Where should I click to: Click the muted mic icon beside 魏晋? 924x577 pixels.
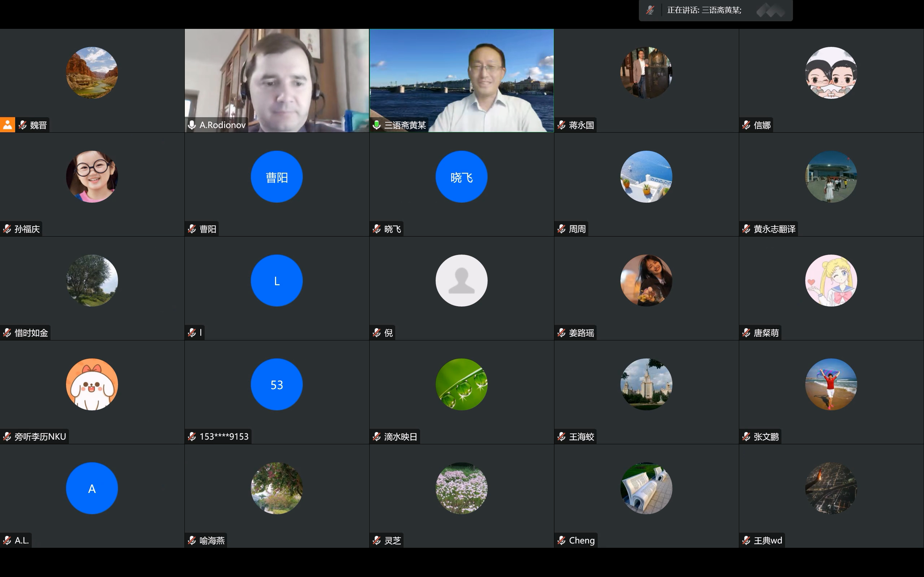click(23, 125)
